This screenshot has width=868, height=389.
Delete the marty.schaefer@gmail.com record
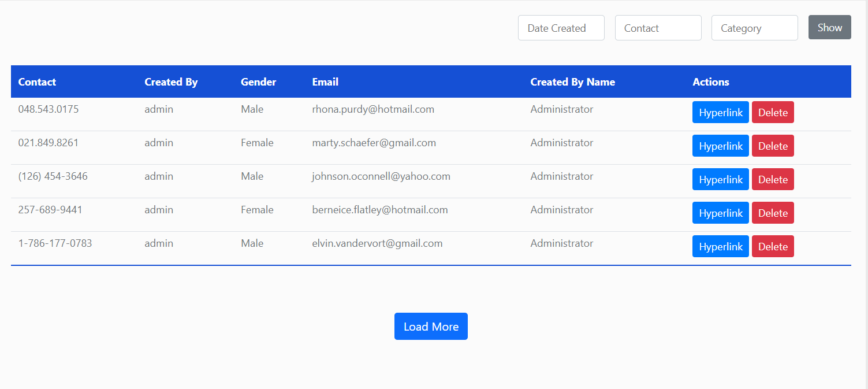[773, 146]
